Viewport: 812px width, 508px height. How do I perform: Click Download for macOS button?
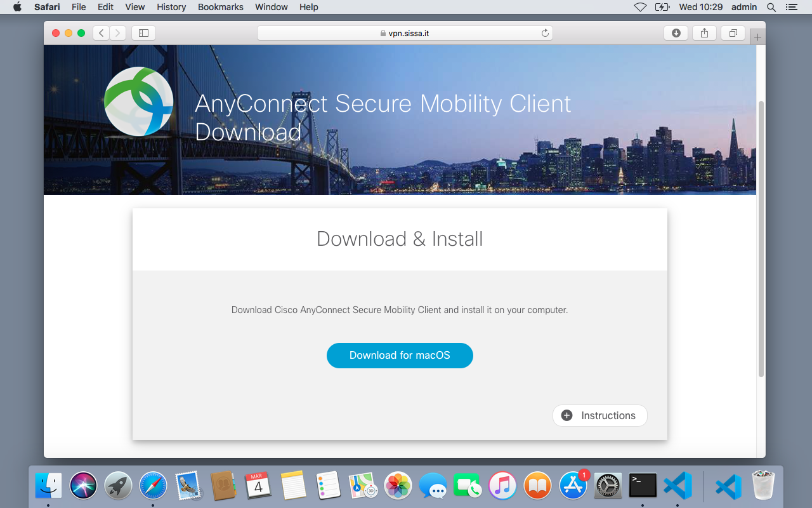(x=400, y=356)
